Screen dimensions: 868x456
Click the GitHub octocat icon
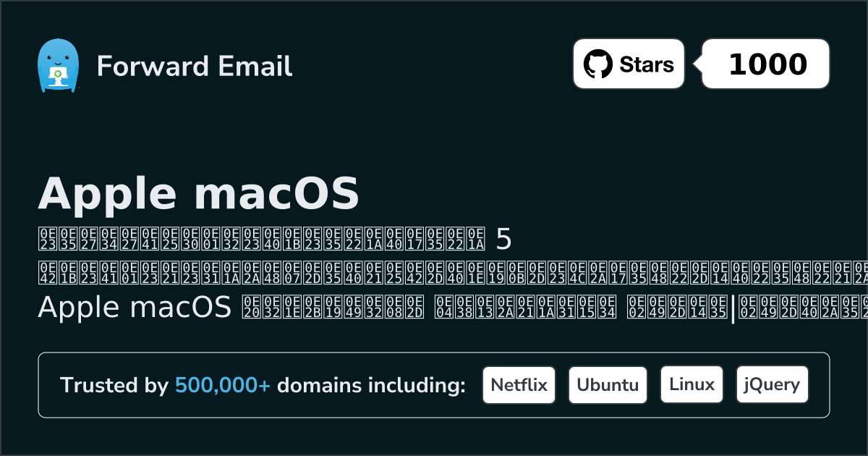point(597,64)
